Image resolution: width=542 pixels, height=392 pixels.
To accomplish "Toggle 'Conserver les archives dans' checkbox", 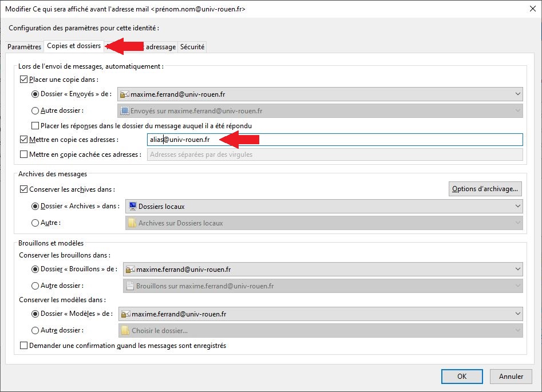I will 23,189.
